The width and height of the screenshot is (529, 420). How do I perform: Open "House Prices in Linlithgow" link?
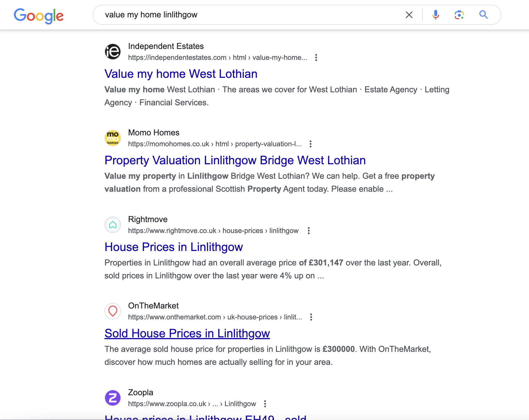point(174,247)
